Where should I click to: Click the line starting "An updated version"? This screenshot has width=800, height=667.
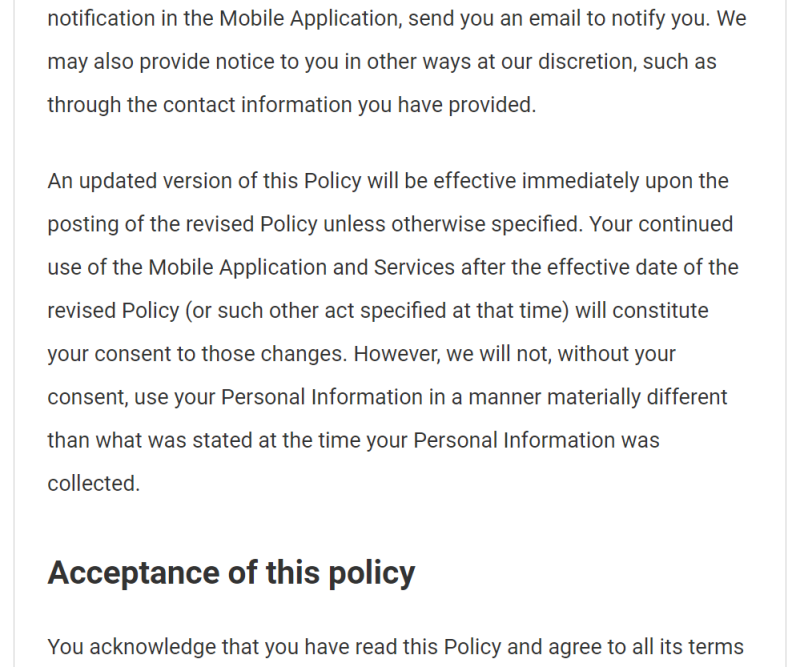(x=388, y=181)
